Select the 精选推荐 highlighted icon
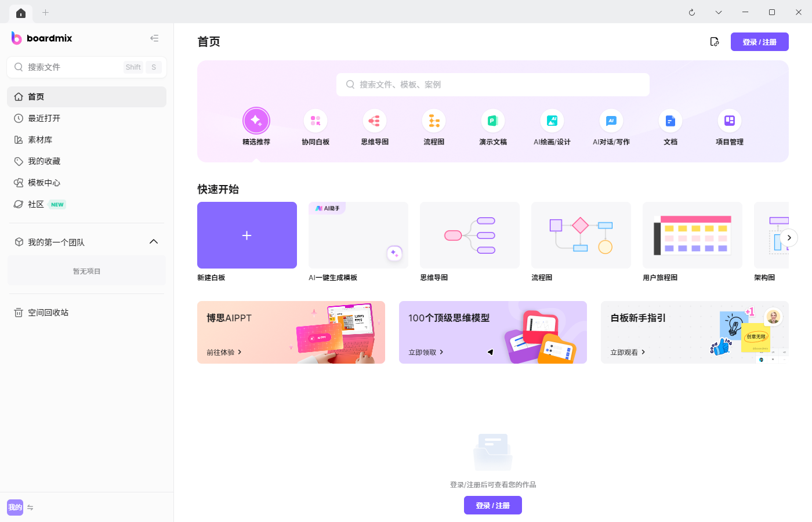 tap(256, 121)
